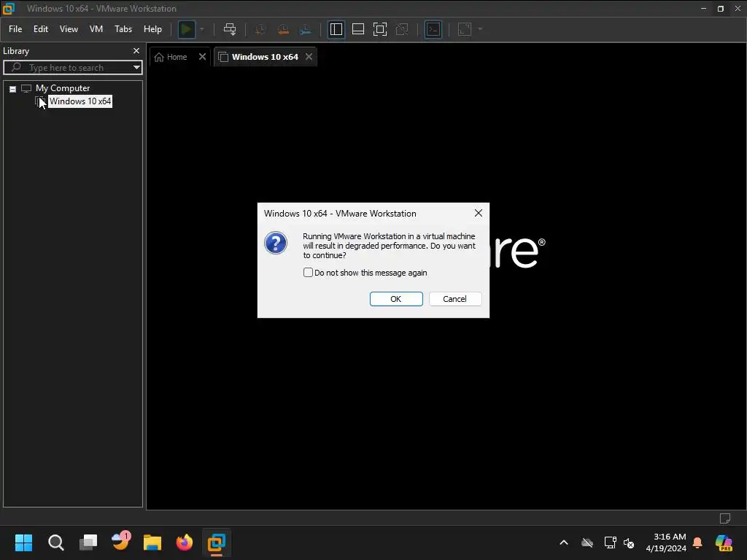Viewport: 747px width, 560px height.
Task: Open the View menu
Action: [x=69, y=29]
